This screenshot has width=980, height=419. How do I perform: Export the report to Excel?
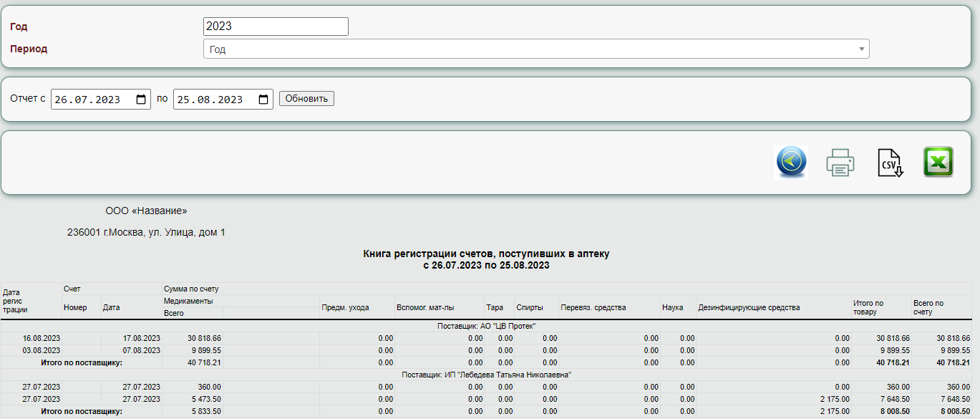pyautogui.click(x=938, y=162)
